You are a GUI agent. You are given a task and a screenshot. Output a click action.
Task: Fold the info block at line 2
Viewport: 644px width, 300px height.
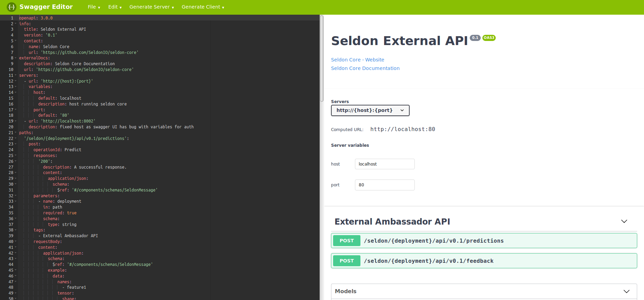(x=15, y=24)
